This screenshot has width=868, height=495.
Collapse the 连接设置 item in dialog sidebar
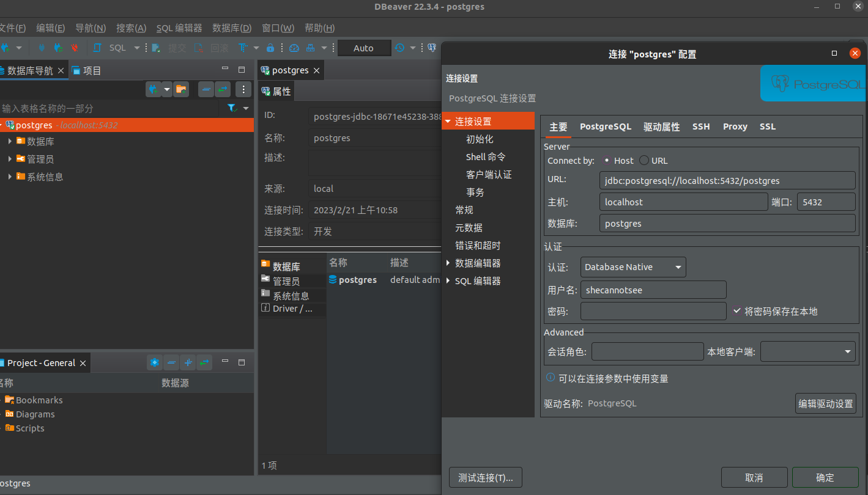click(448, 121)
